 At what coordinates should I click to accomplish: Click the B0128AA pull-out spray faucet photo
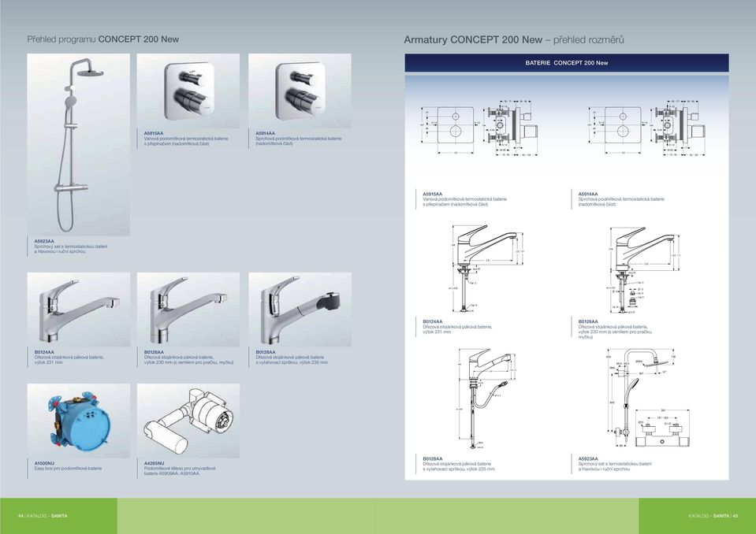[300, 310]
